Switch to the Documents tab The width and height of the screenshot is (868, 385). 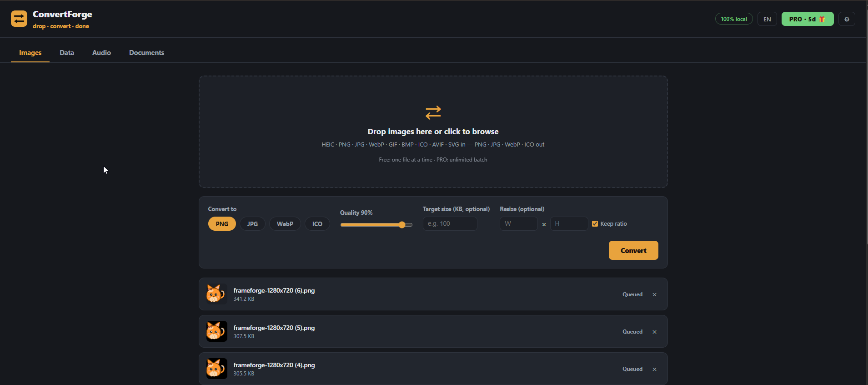[x=146, y=53]
